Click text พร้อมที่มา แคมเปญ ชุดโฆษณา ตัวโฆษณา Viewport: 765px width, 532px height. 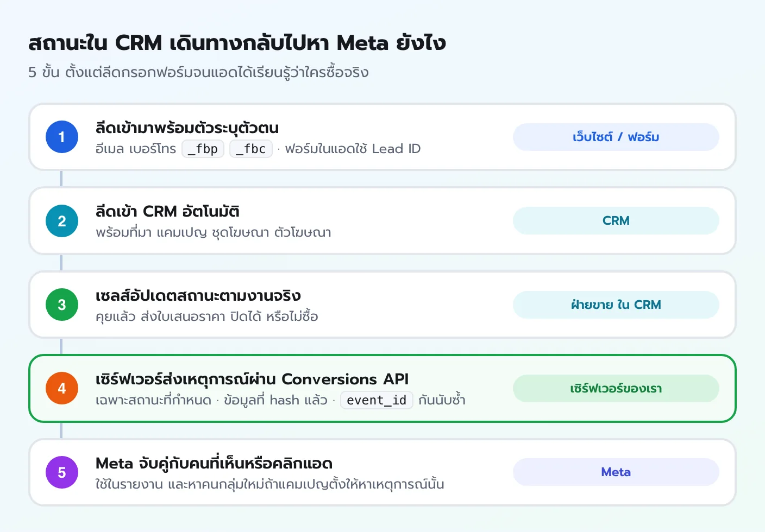click(x=214, y=232)
